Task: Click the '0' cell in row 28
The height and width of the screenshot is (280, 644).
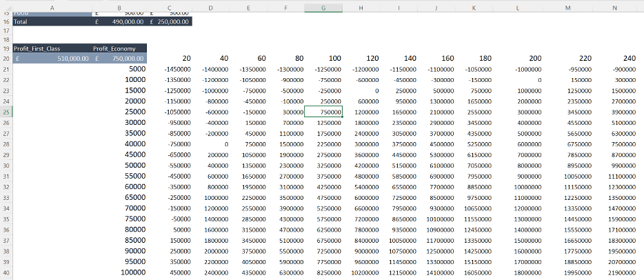Action: (x=210, y=144)
